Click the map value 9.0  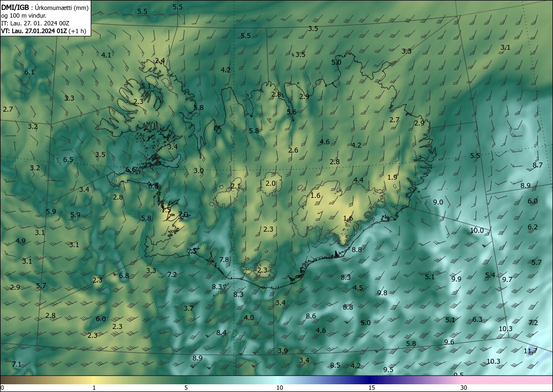tap(438, 202)
